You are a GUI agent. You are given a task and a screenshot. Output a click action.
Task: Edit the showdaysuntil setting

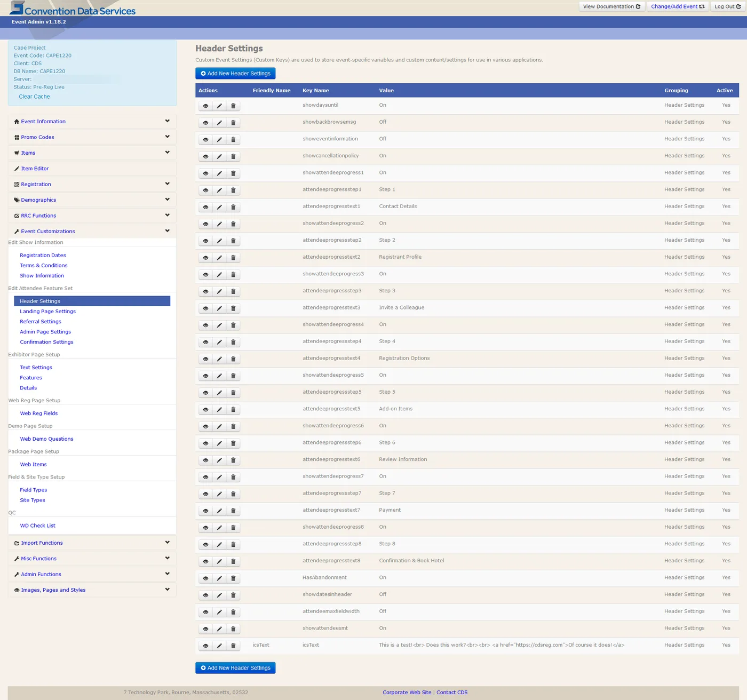219,106
